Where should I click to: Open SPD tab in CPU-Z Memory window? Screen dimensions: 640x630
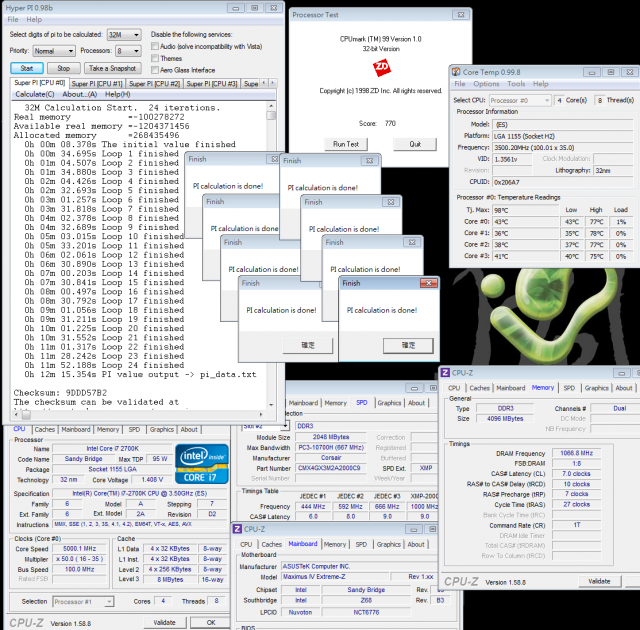[569, 388]
